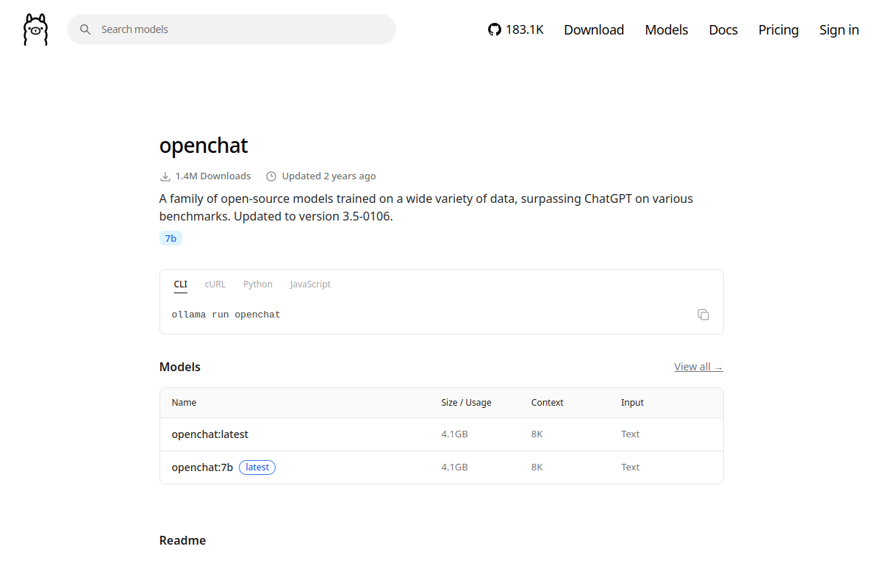
Task: Copy the run command with the copy icon
Action: (x=703, y=315)
